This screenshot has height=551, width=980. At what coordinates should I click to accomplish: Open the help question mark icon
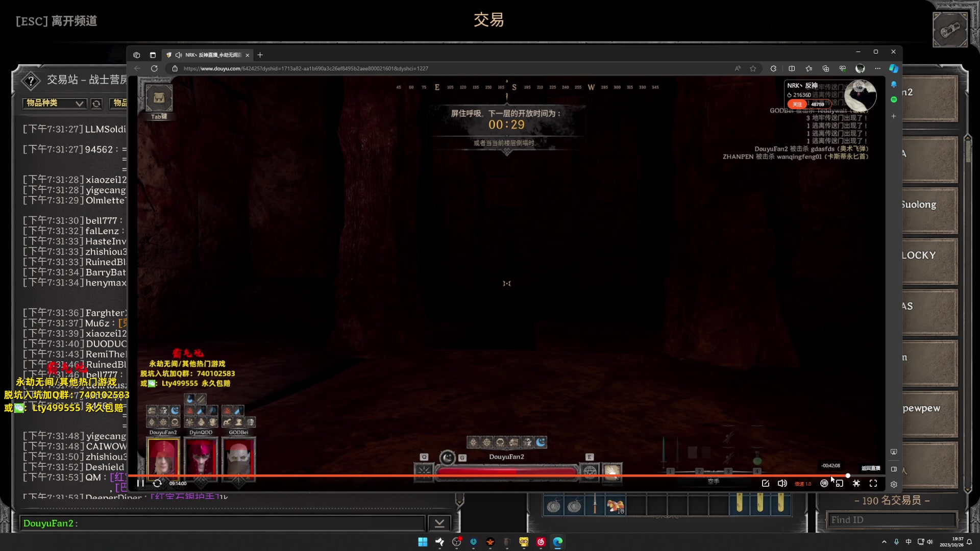[x=31, y=81]
